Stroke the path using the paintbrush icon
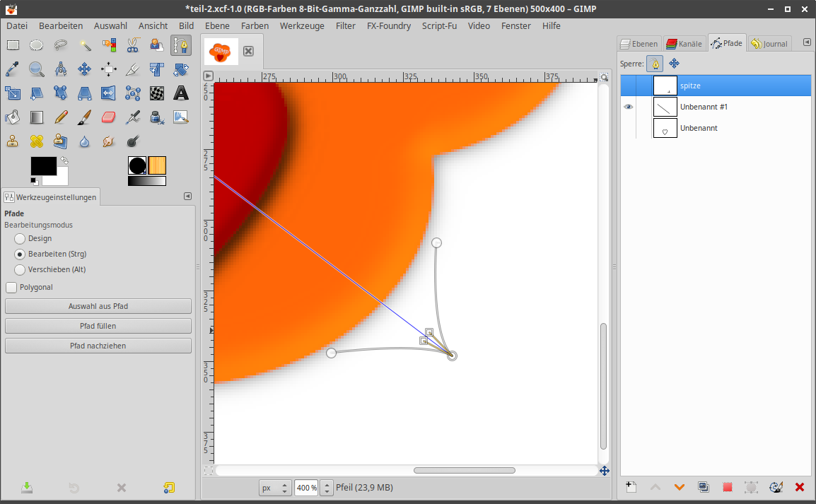 click(776, 487)
